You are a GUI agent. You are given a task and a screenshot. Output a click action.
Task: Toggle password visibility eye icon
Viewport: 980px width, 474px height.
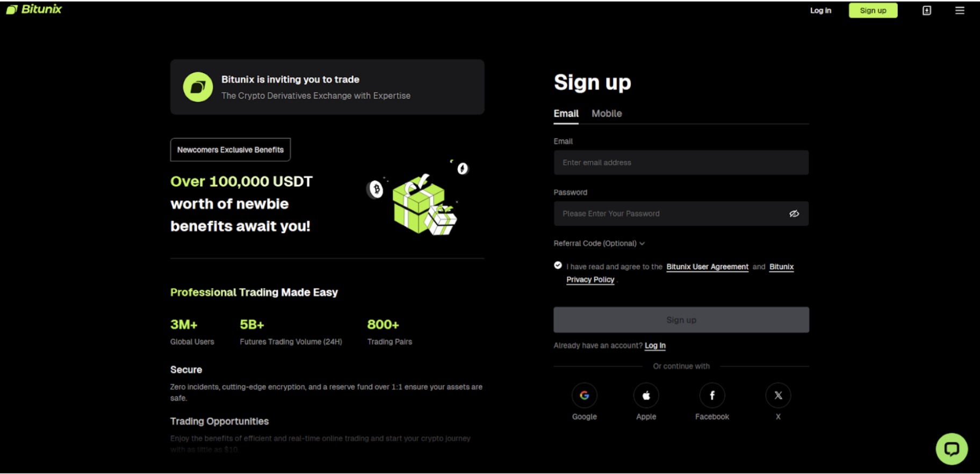pyautogui.click(x=794, y=214)
